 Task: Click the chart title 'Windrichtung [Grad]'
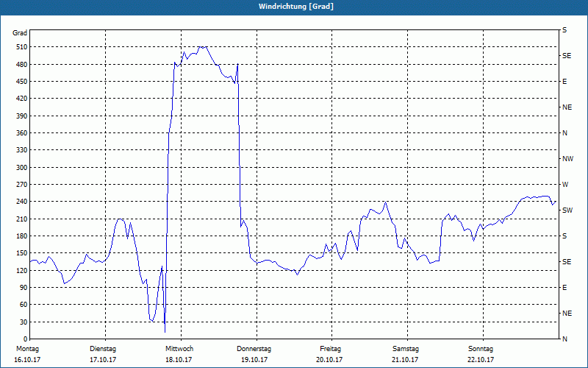pyautogui.click(x=296, y=7)
